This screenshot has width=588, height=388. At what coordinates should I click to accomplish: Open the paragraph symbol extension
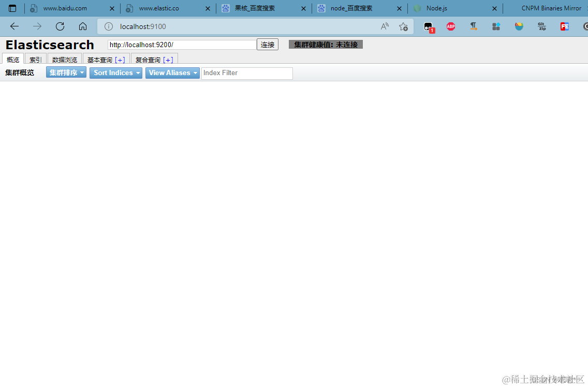click(474, 26)
